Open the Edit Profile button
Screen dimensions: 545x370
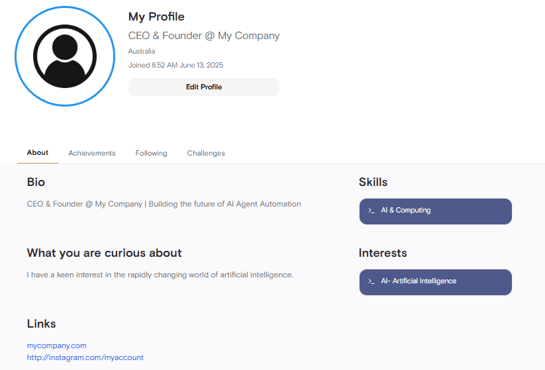204,87
